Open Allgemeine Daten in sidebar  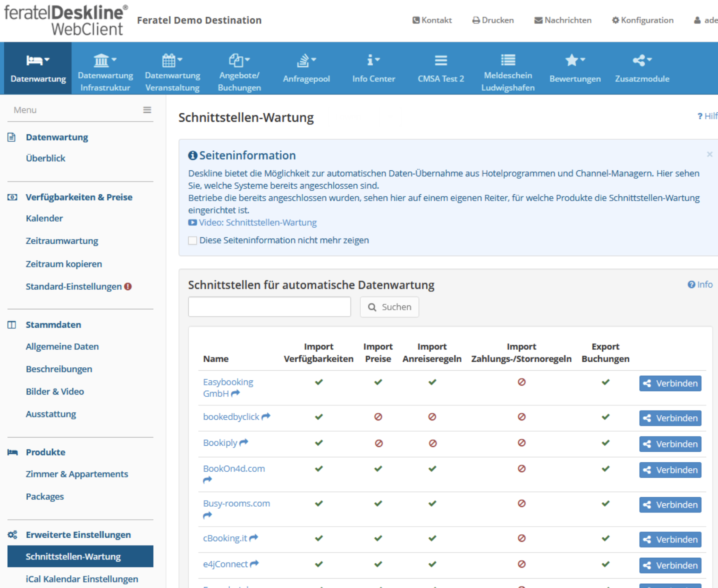tap(62, 346)
